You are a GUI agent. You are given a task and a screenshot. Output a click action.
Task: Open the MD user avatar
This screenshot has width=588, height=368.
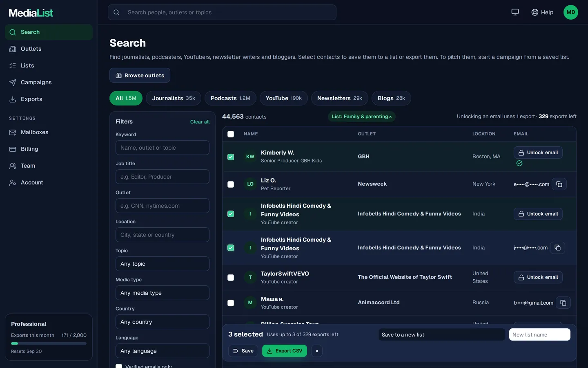pyautogui.click(x=571, y=12)
